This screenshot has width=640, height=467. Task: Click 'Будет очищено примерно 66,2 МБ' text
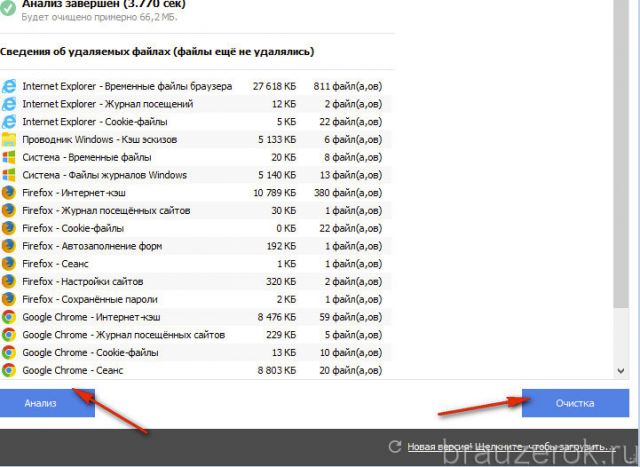click(99, 17)
